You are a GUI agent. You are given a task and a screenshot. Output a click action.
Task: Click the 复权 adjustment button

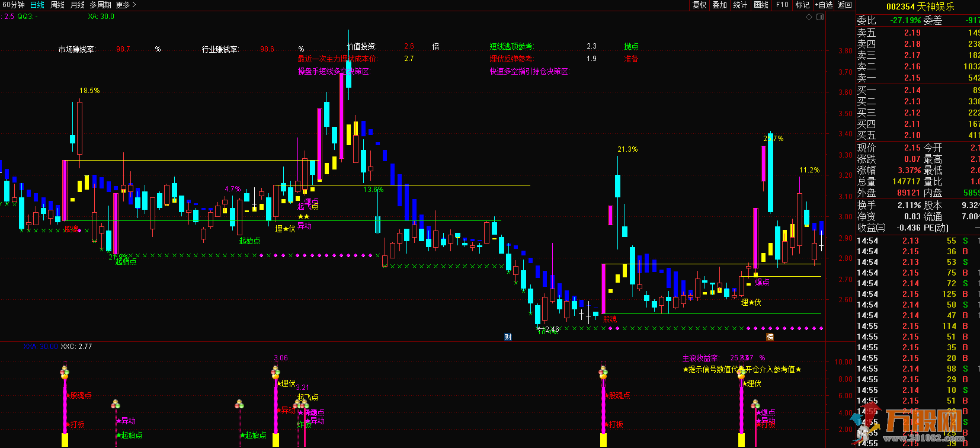pyautogui.click(x=700, y=5)
